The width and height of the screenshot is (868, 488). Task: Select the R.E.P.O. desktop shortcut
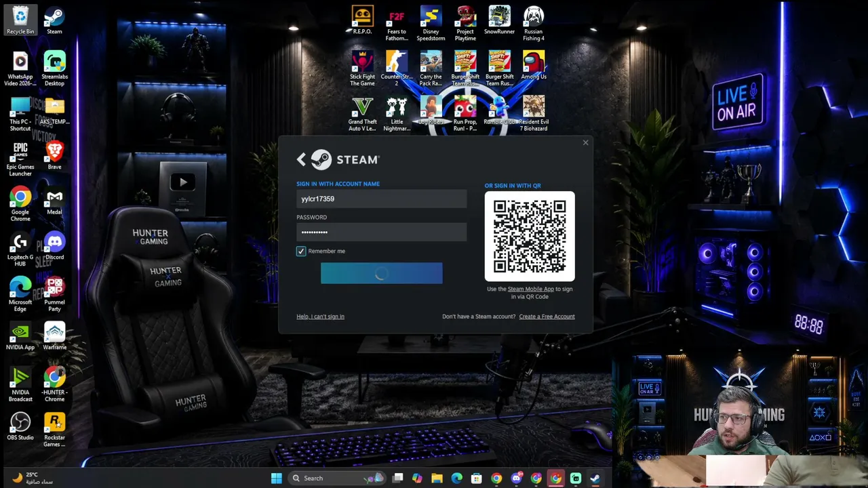click(x=362, y=21)
